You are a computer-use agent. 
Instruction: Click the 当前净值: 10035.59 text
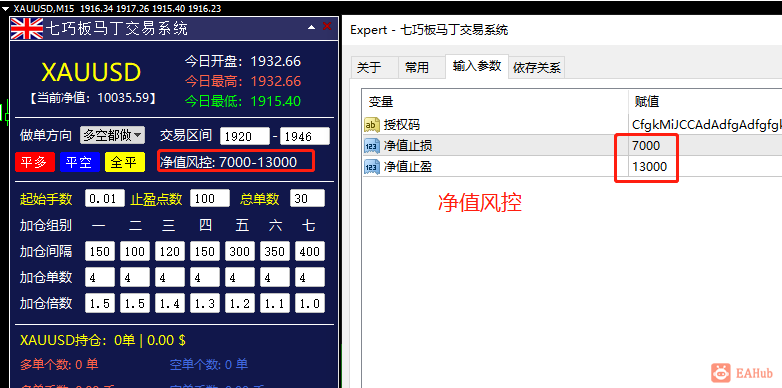(x=92, y=98)
